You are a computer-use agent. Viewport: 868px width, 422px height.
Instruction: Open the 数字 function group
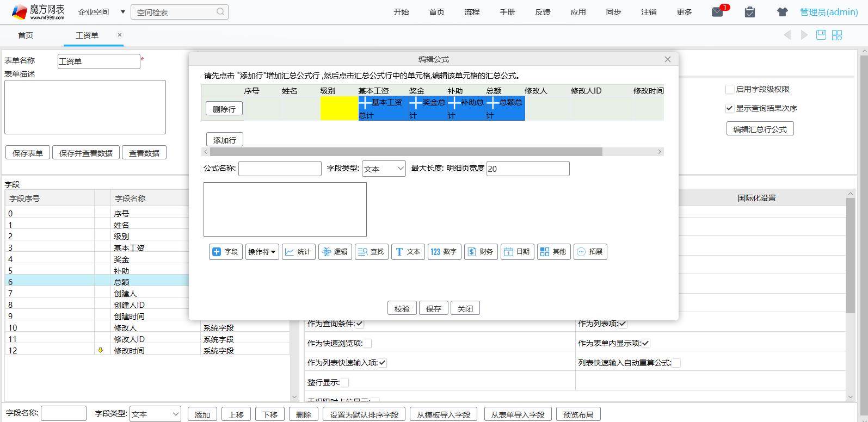(445, 252)
